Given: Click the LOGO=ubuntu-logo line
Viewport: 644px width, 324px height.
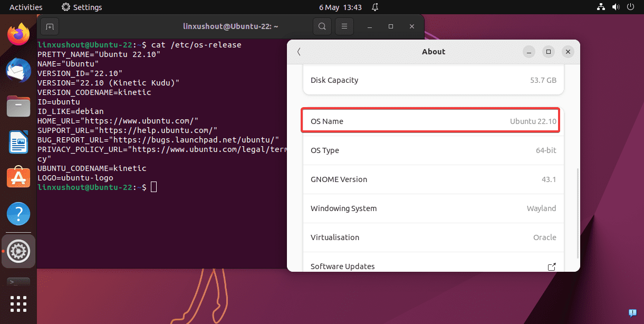Looking at the screenshot, I should (75, 178).
